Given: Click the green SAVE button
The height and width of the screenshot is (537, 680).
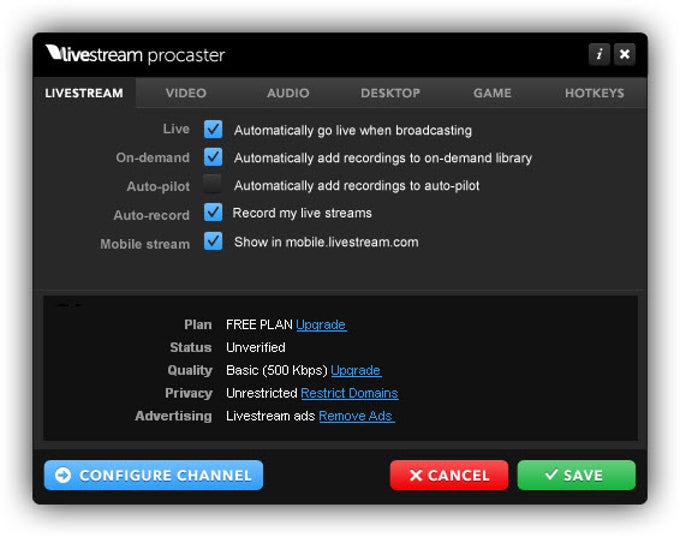Looking at the screenshot, I should coord(576,475).
